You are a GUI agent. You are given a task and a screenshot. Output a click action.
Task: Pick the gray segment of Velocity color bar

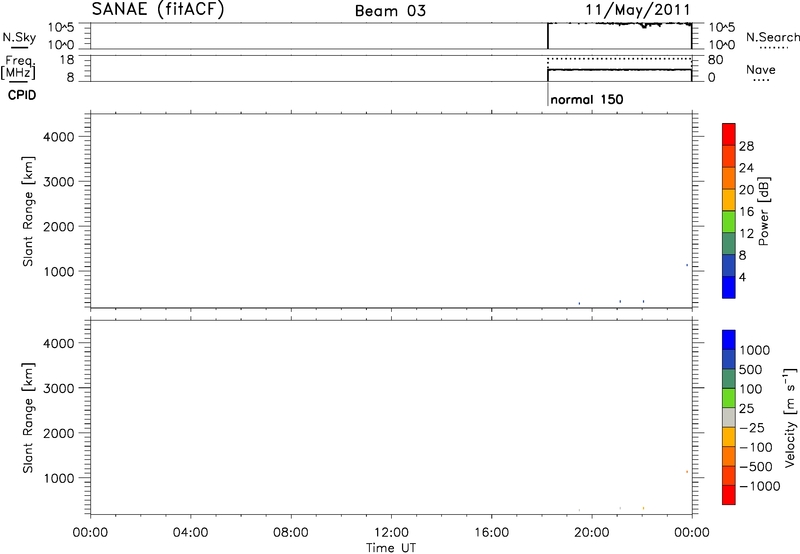tap(729, 418)
